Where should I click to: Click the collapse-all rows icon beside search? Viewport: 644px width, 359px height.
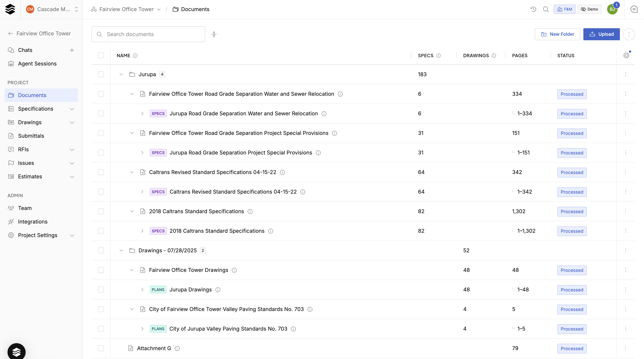click(x=214, y=34)
